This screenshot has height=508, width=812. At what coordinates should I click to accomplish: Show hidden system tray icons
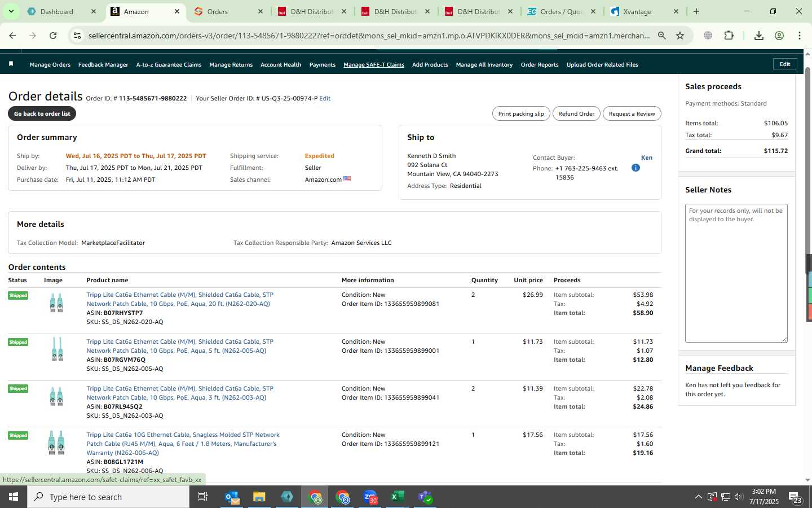click(698, 497)
